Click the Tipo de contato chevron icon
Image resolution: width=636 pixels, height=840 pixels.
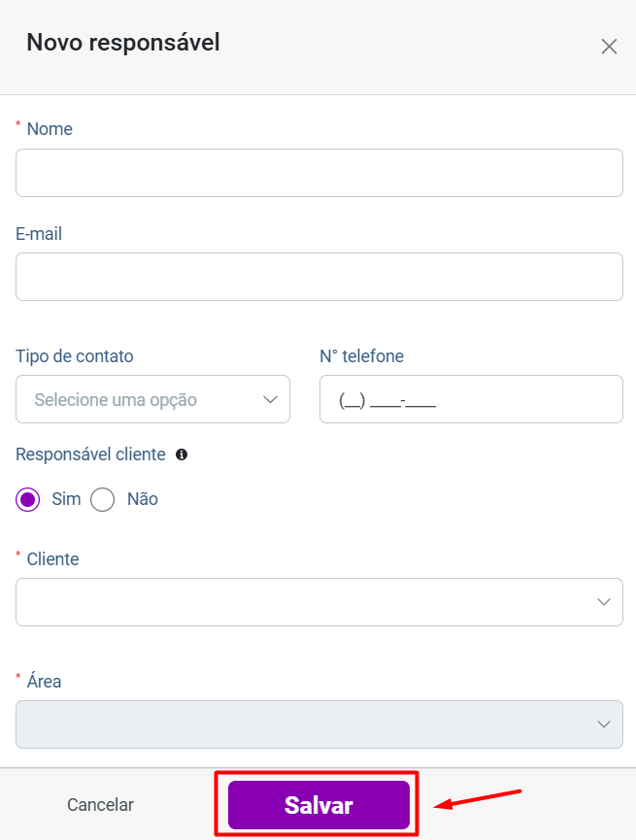click(x=270, y=400)
